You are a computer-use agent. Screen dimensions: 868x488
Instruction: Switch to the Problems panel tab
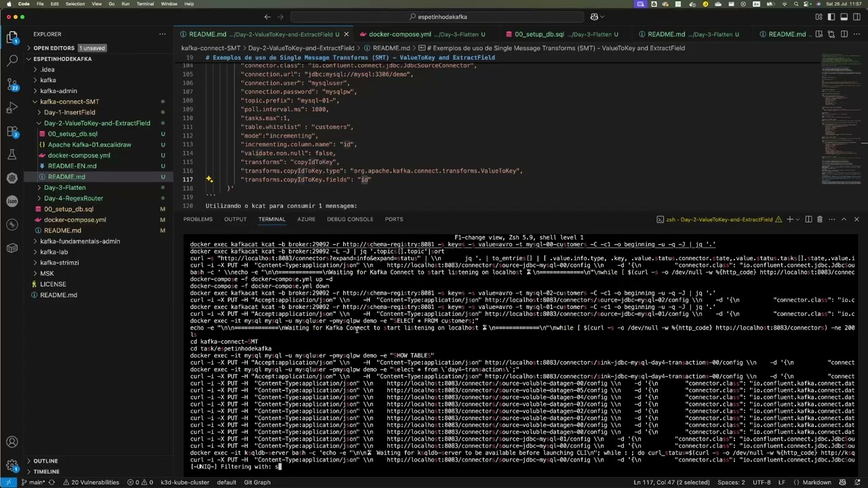click(198, 220)
